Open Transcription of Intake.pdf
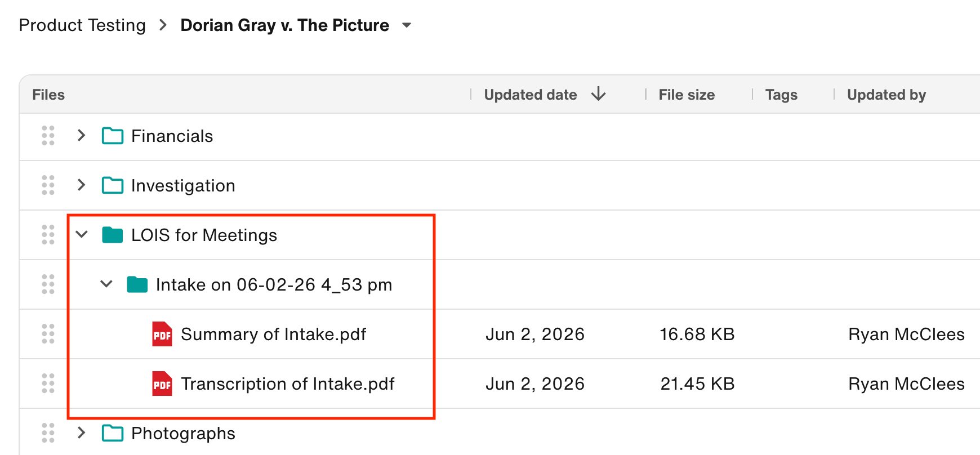The height and width of the screenshot is (455, 980). 288,384
